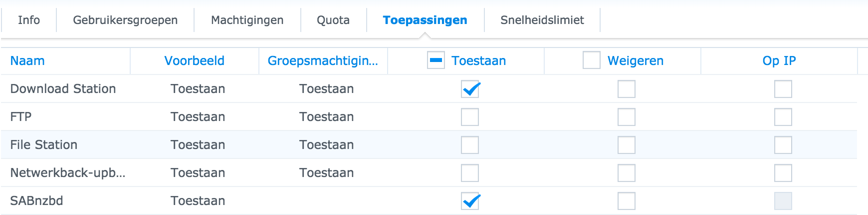Go to the Machtigingen tab

(x=247, y=20)
